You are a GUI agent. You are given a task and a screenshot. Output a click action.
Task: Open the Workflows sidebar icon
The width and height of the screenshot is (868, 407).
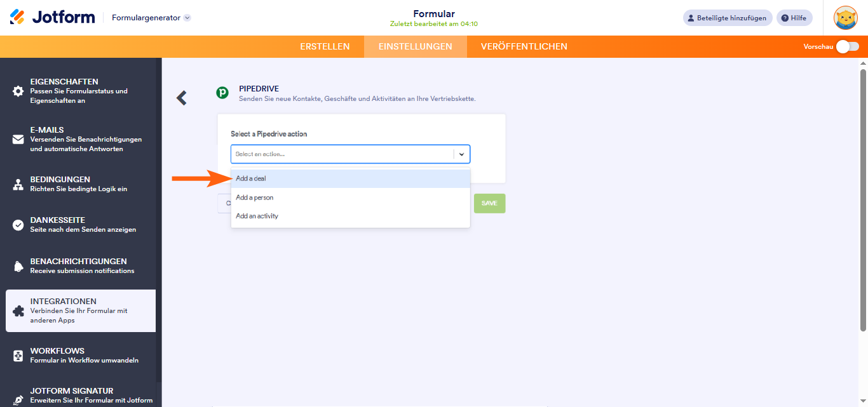pyautogui.click(x=17, y=354)
